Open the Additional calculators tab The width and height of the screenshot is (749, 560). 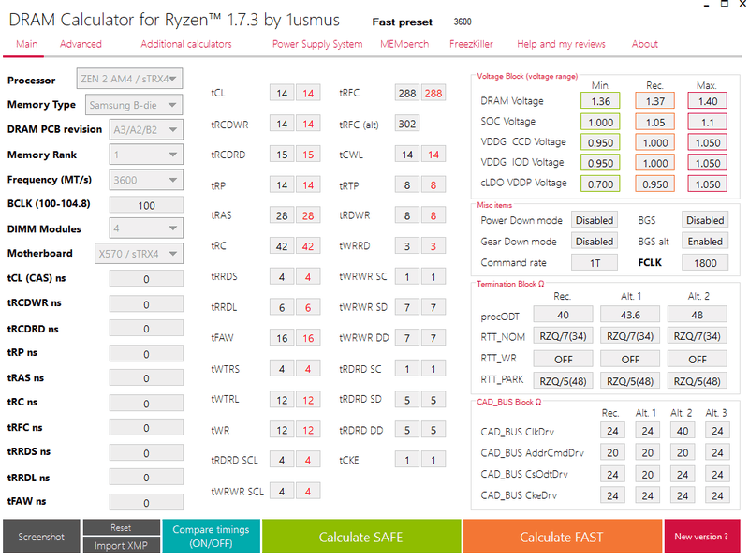pos(185,44)
